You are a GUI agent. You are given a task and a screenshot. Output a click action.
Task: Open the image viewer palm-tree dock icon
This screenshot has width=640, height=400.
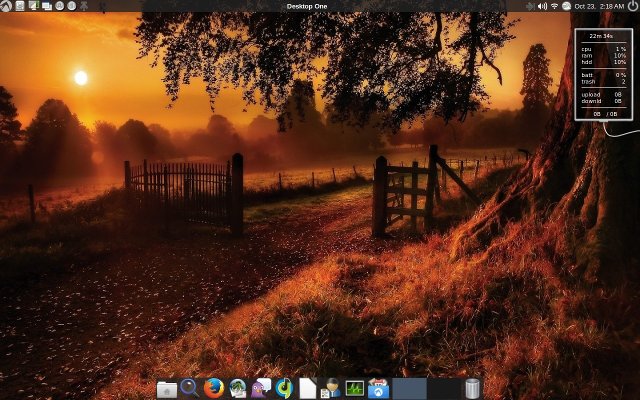(238, 388)
